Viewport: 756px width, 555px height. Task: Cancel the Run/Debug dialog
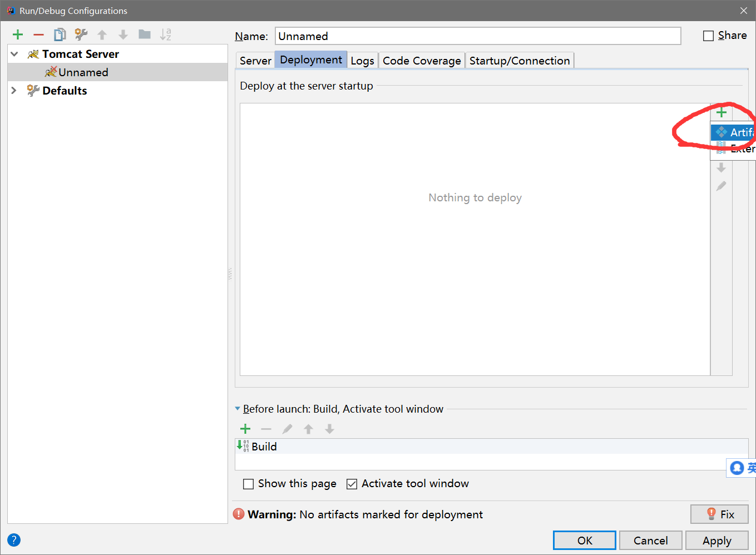650,541
